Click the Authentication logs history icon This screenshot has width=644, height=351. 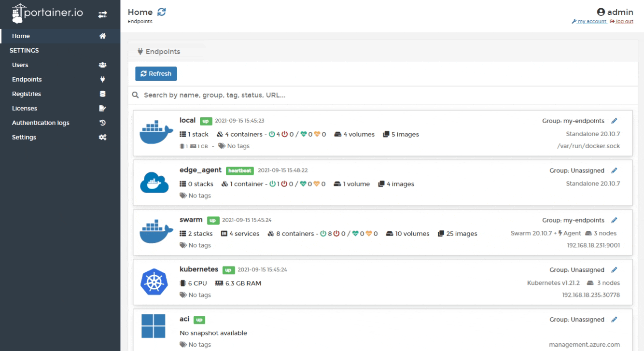[x=102, y=123]
